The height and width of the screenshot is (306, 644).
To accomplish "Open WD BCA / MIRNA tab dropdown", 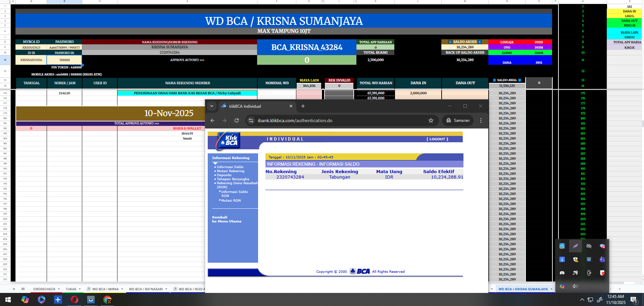I will point(122,289).
